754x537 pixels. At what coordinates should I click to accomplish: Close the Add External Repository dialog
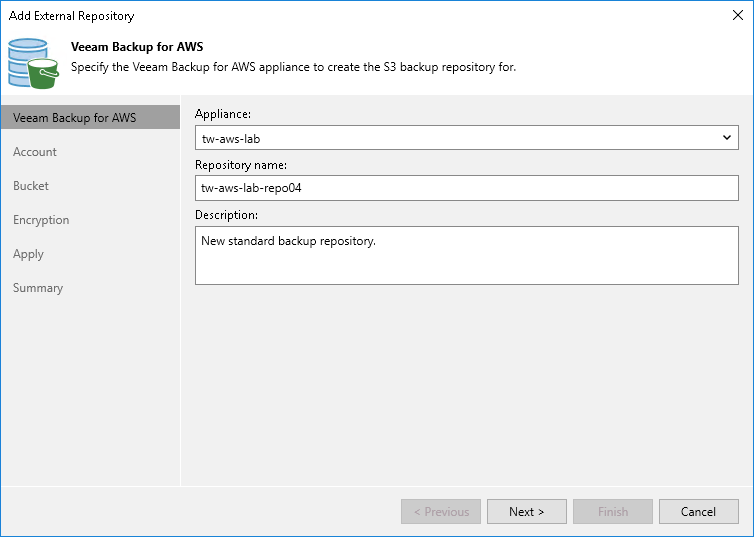tap(737, 15)
